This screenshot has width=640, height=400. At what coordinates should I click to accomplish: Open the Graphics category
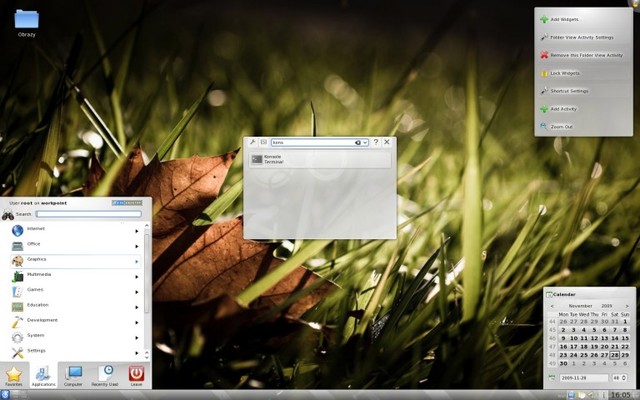76,261
